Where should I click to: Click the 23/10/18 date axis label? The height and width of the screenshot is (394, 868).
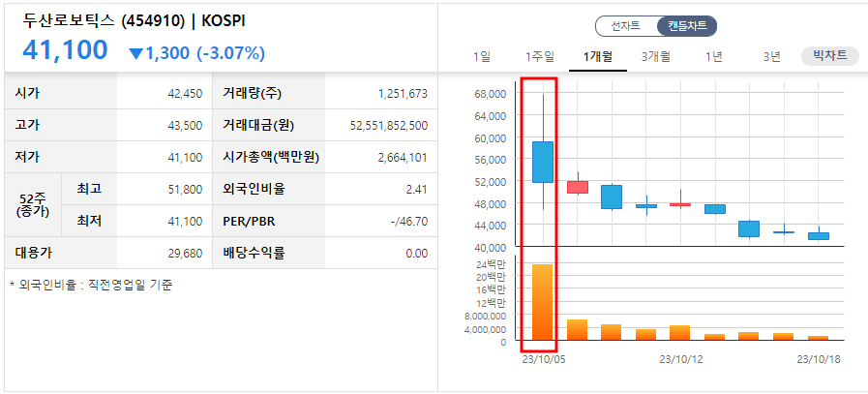point(819,360)
